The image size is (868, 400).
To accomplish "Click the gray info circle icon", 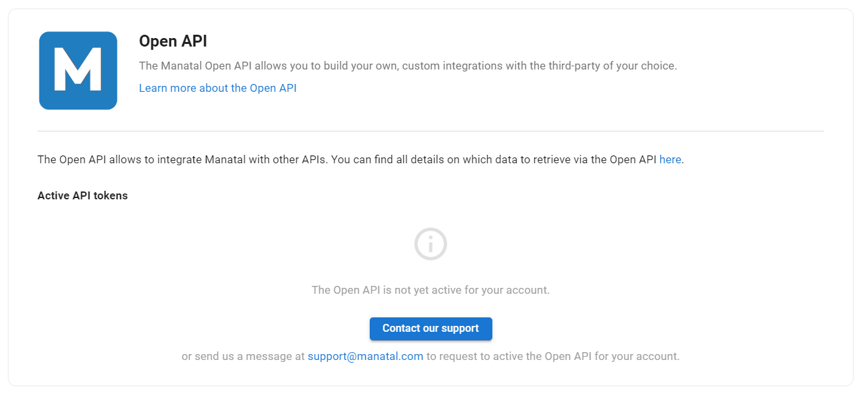I will (x=431, y=244).
